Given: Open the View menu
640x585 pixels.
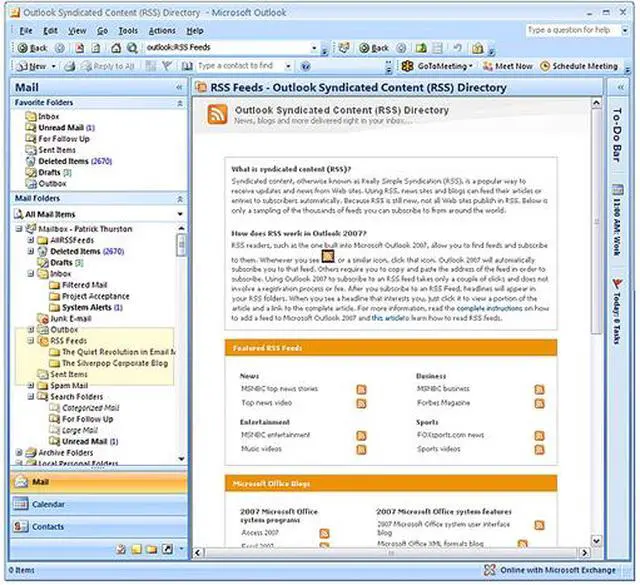Looking at the screenshot, I should [x=77, y=31].
